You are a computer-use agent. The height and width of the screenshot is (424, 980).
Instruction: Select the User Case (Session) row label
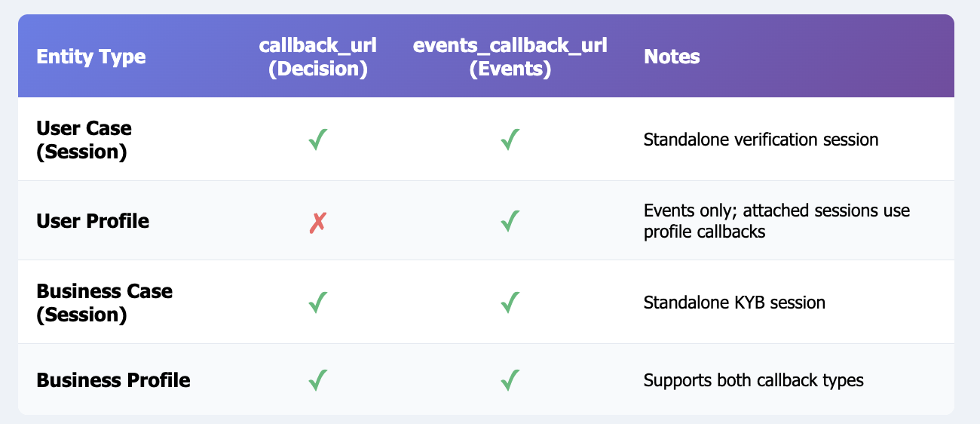point(84,140)
